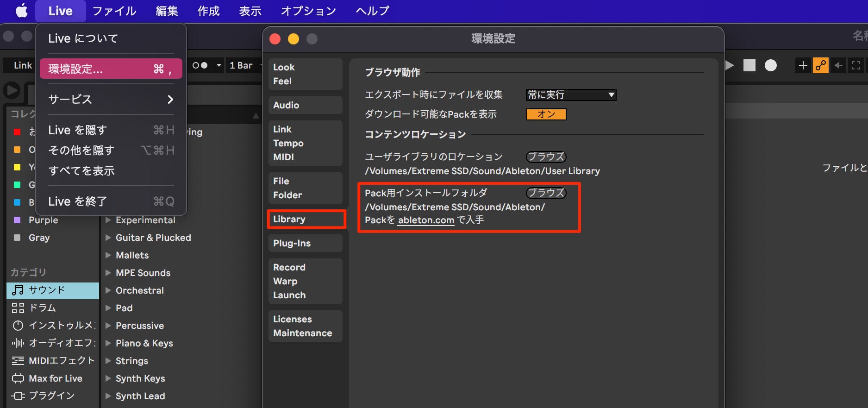This screenshot has height=408, width=868.
Task: Switch to Record Warp Launch tab
Action: coord(305,281)
